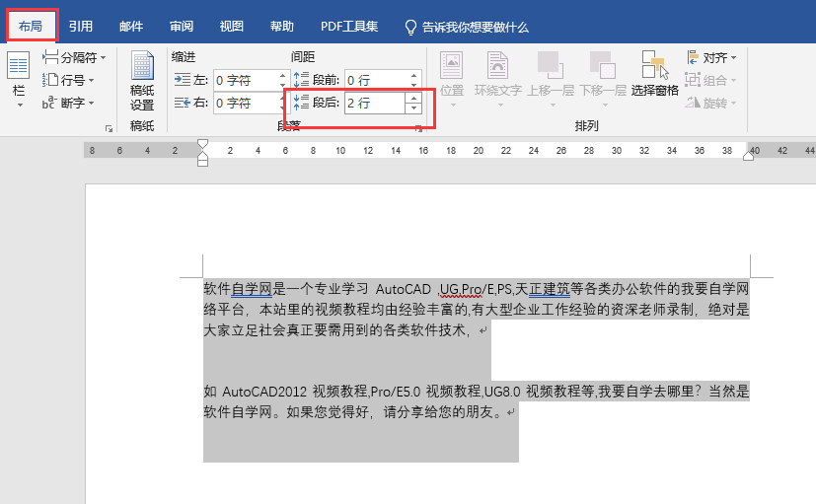Screen dimensions: 816x504
Task: Click the 缩进 indent section label
Action: pos(184,56)
